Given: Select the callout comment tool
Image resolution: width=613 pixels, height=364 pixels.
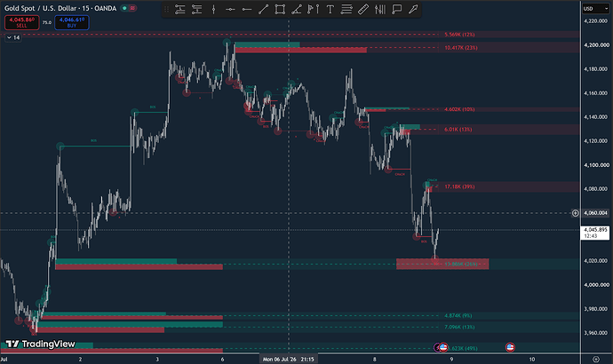Looking at the screenshot, I should point(397,10).
